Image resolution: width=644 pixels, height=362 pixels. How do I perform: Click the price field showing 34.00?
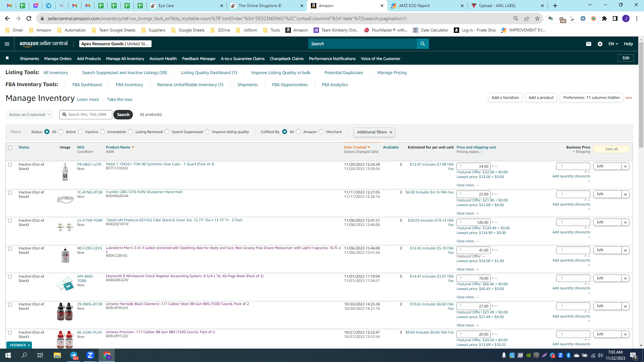(x=474, y=166)
